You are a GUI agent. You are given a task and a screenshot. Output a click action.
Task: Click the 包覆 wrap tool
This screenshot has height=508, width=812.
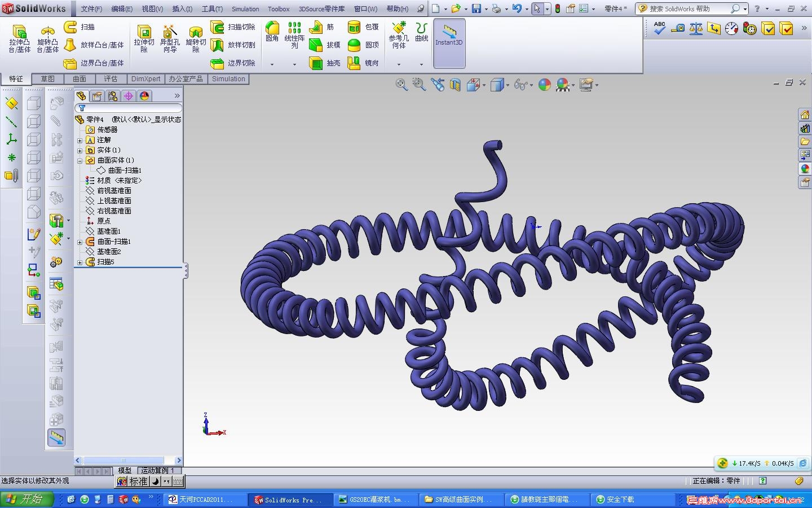(x=363, y=27)
